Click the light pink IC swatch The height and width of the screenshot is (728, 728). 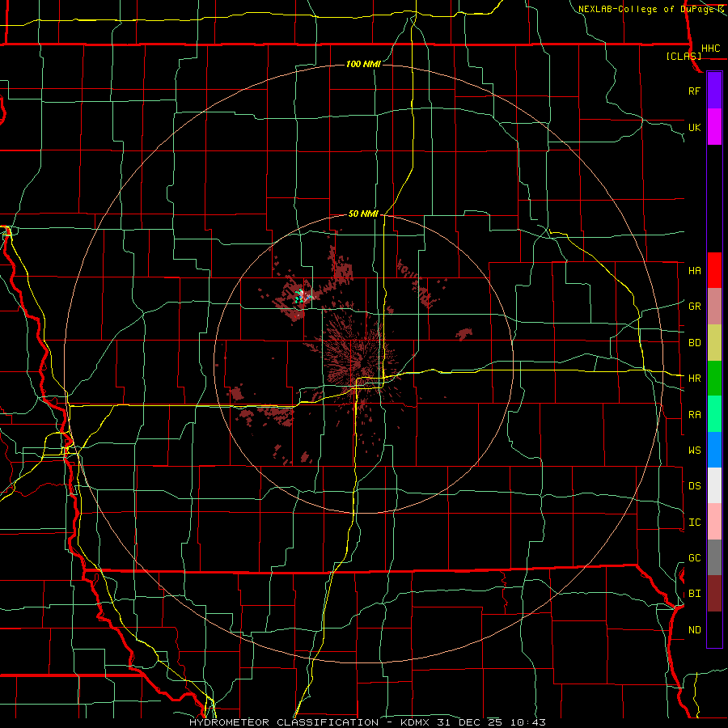click(714, 522)
